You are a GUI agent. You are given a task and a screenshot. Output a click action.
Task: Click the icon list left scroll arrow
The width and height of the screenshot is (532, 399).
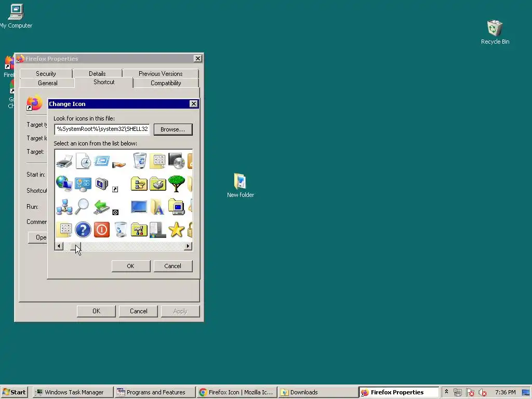[59, 246]
